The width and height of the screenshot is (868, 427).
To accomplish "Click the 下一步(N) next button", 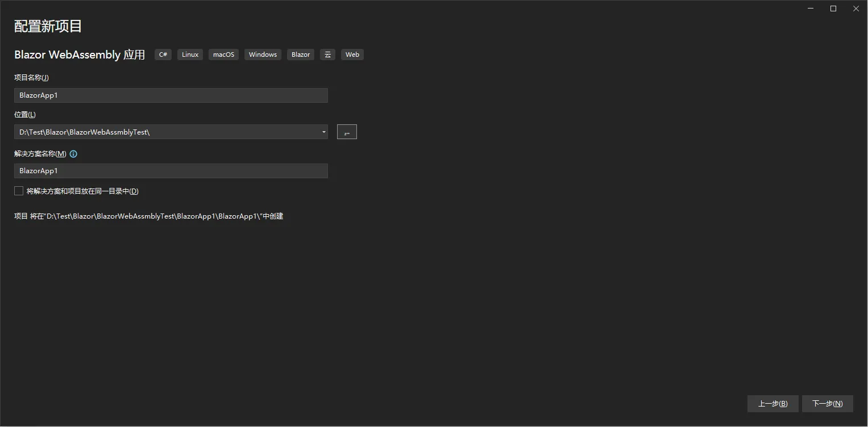I will 828,404.
